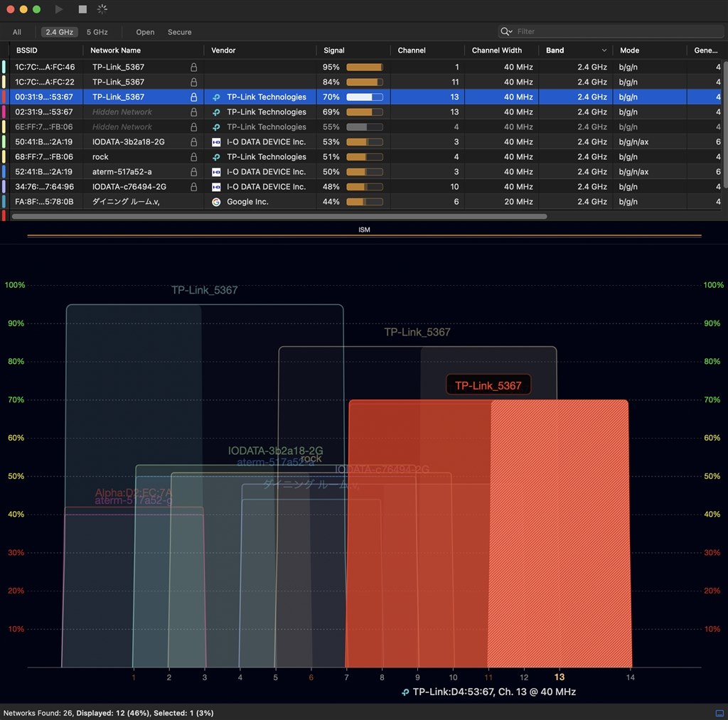Image resolution: width=728 pixels, height=720 pixels.
Task: Click TP-Link vendor logo in selected row
Action: (216, 97)
